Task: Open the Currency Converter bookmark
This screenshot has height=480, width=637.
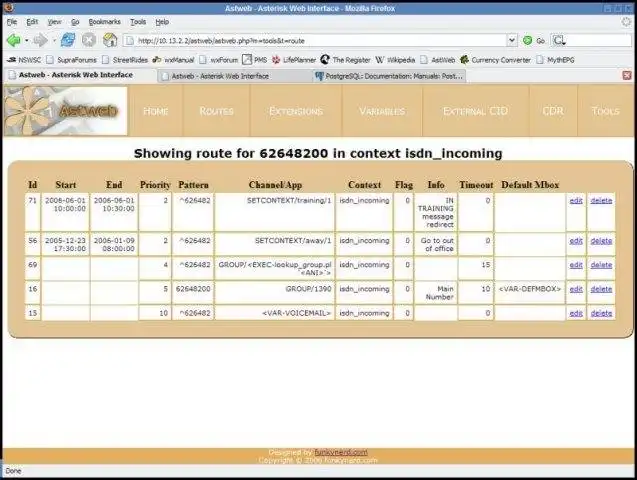Action: pos(495,60)
